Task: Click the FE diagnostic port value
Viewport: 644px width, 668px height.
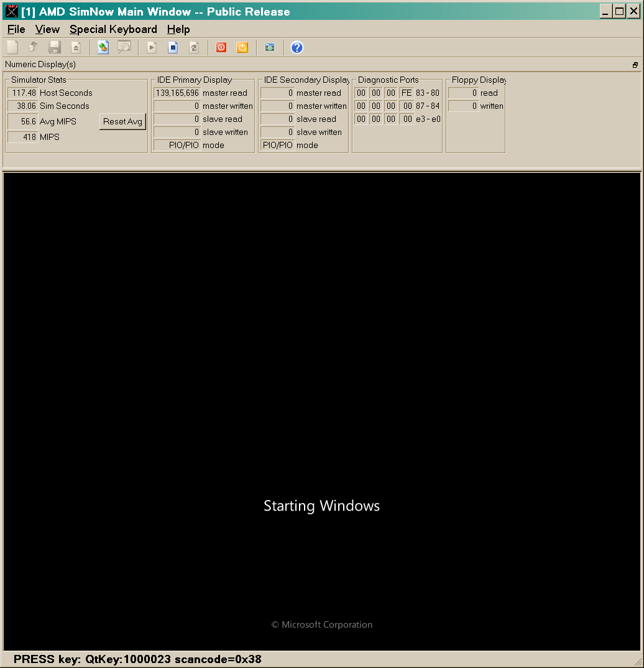Action: [407, 93]
